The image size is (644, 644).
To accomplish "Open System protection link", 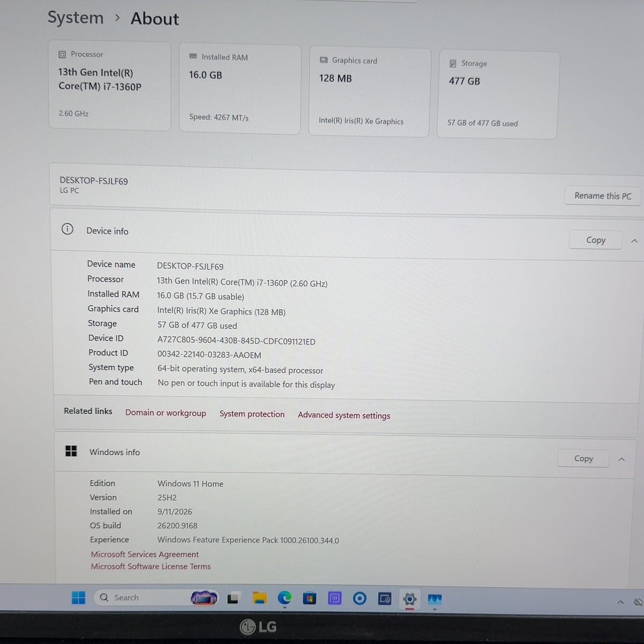I will (252, 414).
